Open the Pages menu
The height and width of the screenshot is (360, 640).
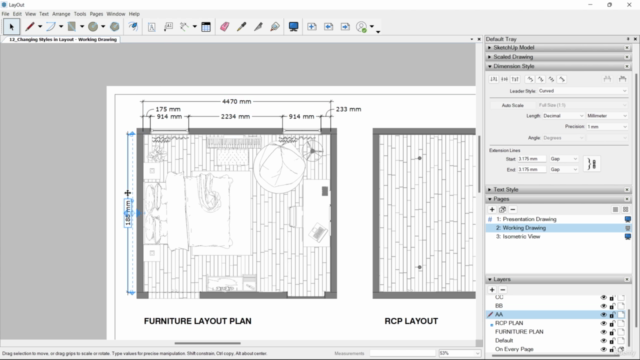click(x=96, y=14)
